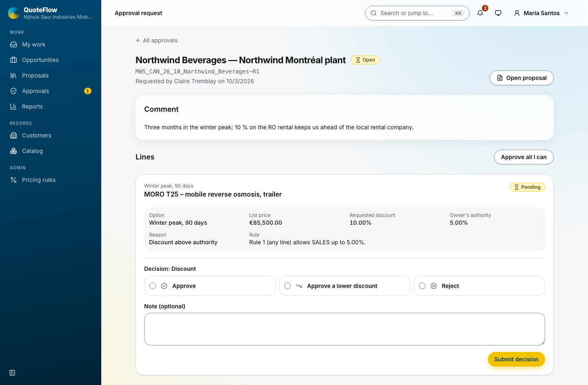Click the Pending status badge

[x=527, y=187]
